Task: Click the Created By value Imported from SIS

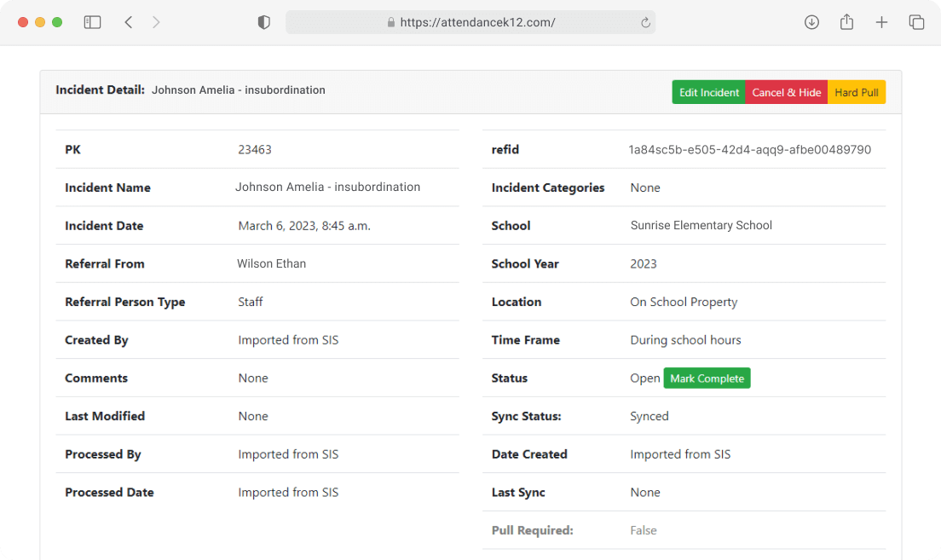Action: point(288,340)
